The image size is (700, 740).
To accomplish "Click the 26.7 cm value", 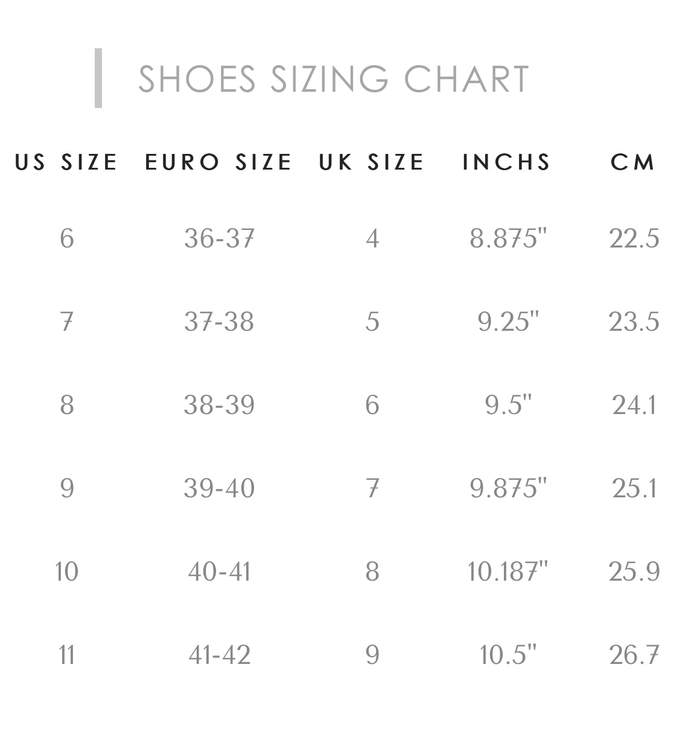I will pyautogui.click(x=634, y=655).
